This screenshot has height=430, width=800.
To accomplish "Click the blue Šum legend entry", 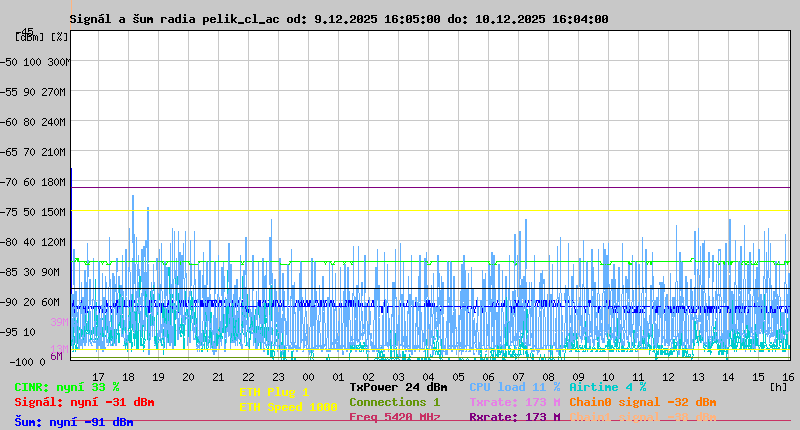I will tap(73, 422).
